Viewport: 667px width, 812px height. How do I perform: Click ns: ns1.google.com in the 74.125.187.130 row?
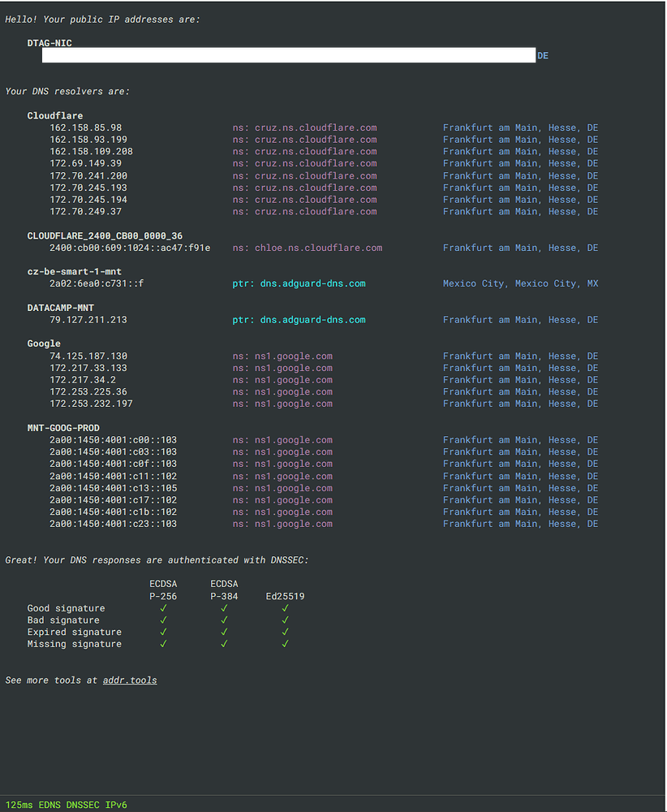(282, 356)
